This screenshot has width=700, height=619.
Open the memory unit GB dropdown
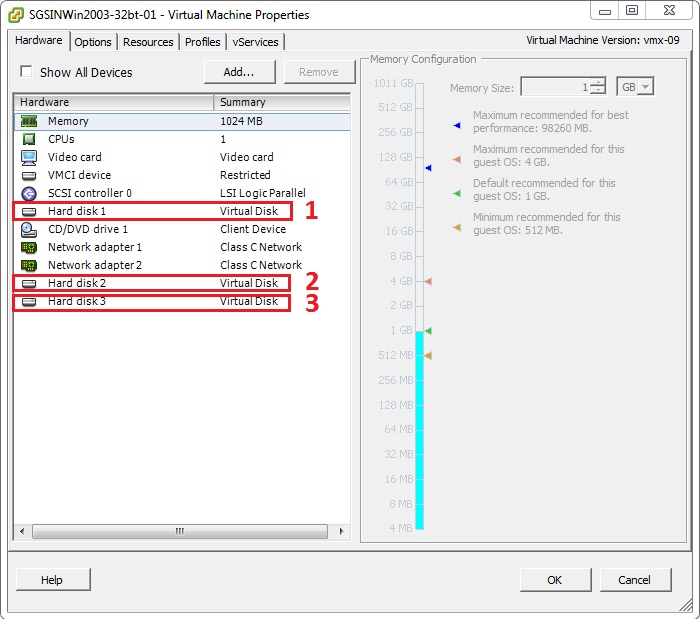pos(646,87)
